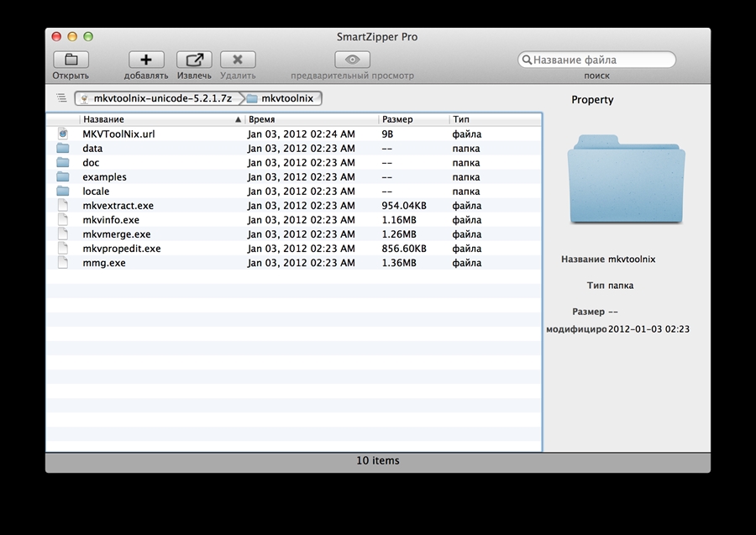Click the 1.26MB size value

tap(399, 234)
